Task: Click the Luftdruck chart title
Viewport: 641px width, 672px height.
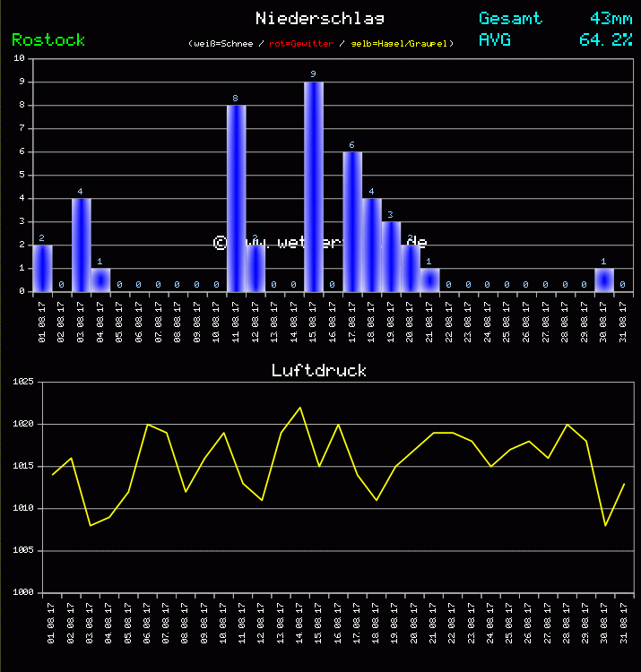Action: (319, 370)
